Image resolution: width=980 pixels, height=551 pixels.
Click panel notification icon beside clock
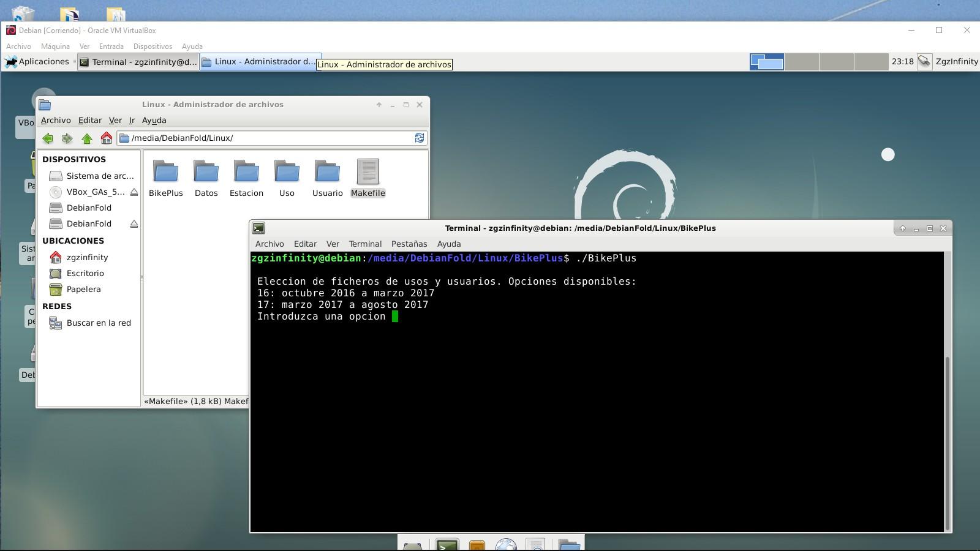point(924,62)
